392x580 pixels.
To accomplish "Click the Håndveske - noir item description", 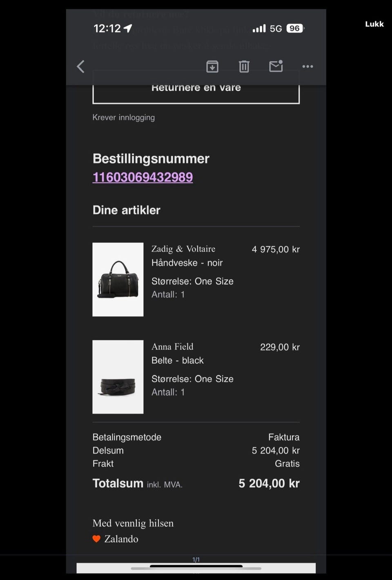I will tap(187, 263).
